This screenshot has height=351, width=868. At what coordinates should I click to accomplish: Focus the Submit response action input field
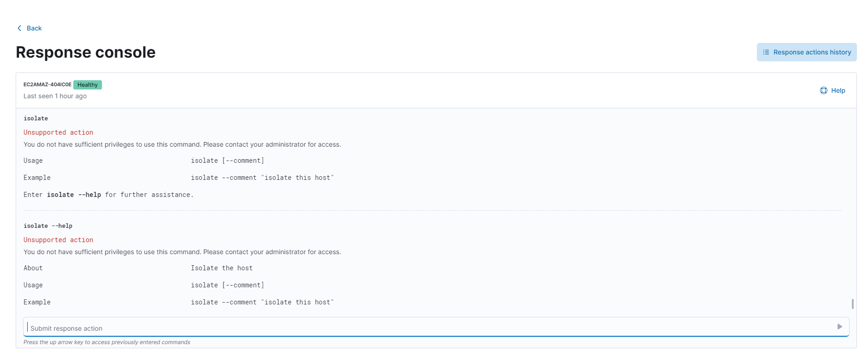coord(184,327)
